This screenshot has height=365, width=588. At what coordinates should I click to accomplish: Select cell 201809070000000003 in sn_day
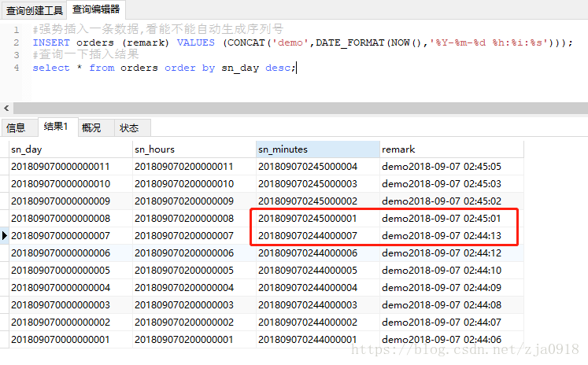[x=71, y=304]
